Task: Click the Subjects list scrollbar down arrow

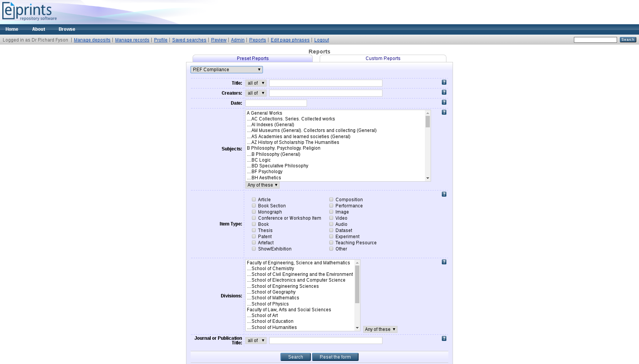Action: click(428, 178)
